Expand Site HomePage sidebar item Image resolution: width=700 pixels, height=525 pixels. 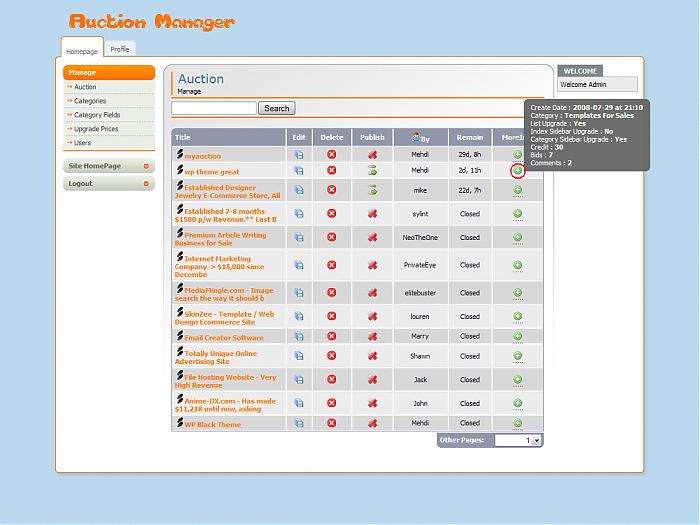(x=109, y=166)
